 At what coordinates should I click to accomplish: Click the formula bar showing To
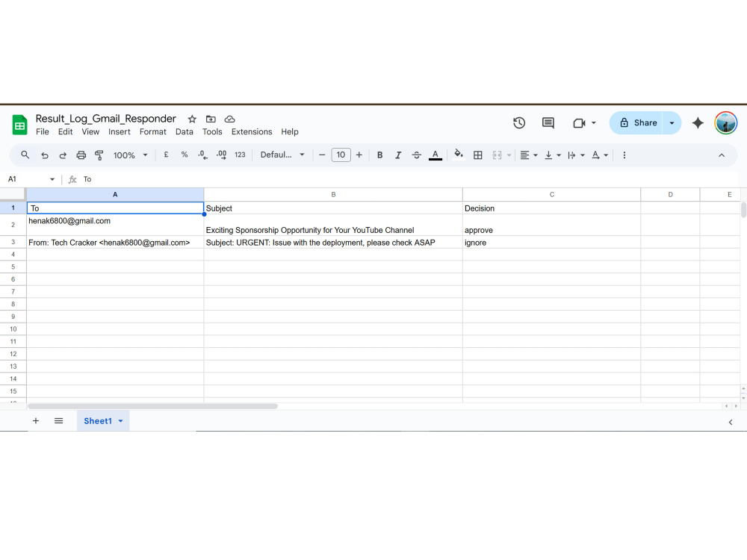(x=409, y=179)
